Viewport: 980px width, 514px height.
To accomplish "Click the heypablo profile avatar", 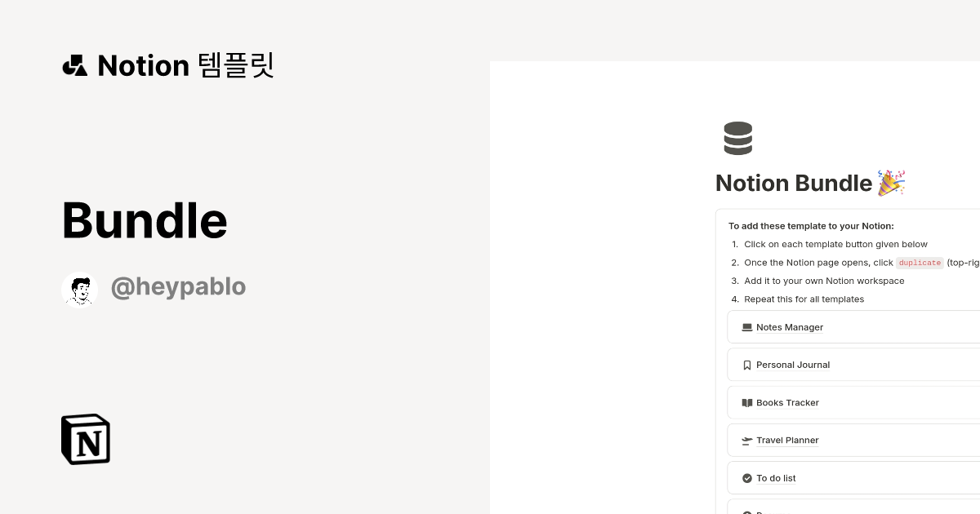I will click(x=80, y=289).
